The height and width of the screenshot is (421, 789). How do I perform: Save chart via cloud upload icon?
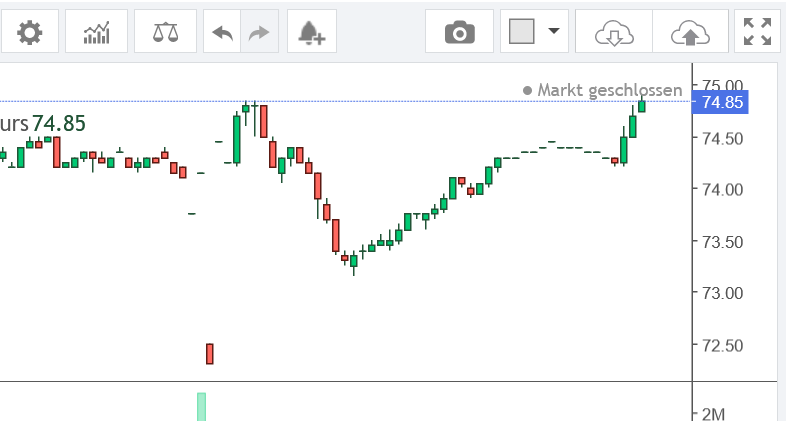point(690,33)
